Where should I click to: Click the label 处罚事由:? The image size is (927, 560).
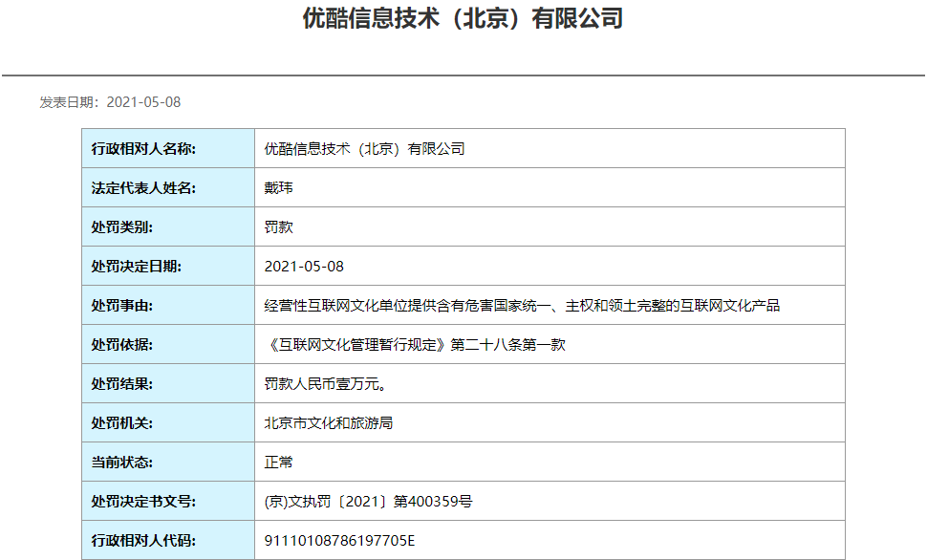(121, 306)
